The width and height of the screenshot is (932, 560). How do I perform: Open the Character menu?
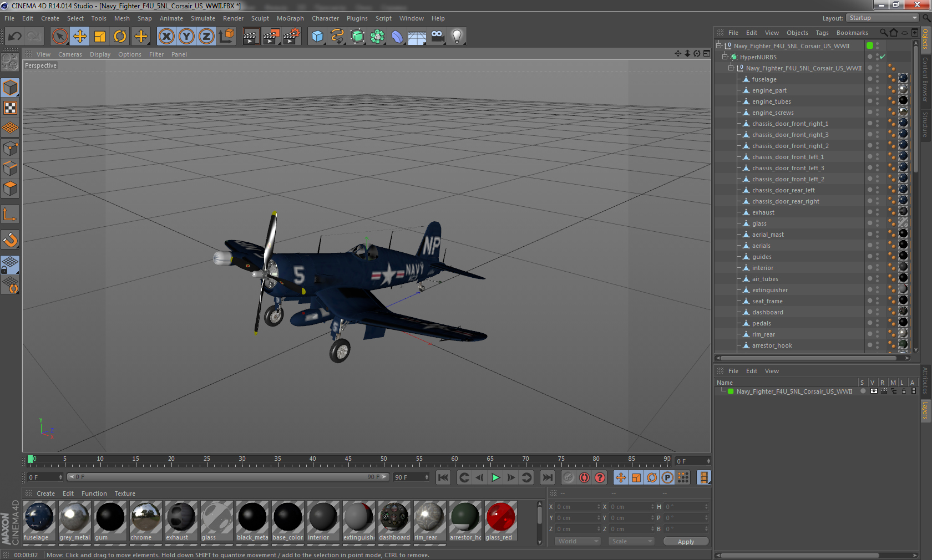pos(325,18)
